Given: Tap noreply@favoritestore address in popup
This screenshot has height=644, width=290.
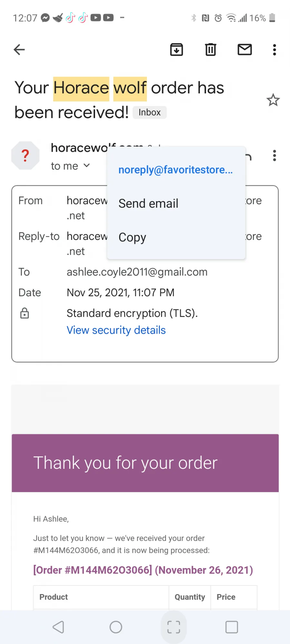Looking at the screenshot, I should pos(176,170).
